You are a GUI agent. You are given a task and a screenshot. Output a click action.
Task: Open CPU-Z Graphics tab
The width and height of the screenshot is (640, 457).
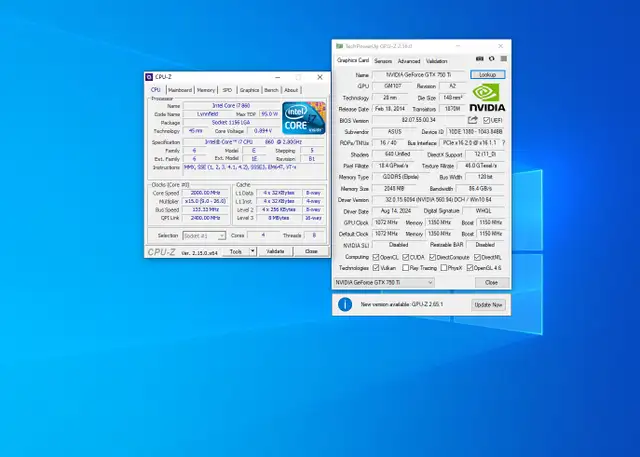249,90
